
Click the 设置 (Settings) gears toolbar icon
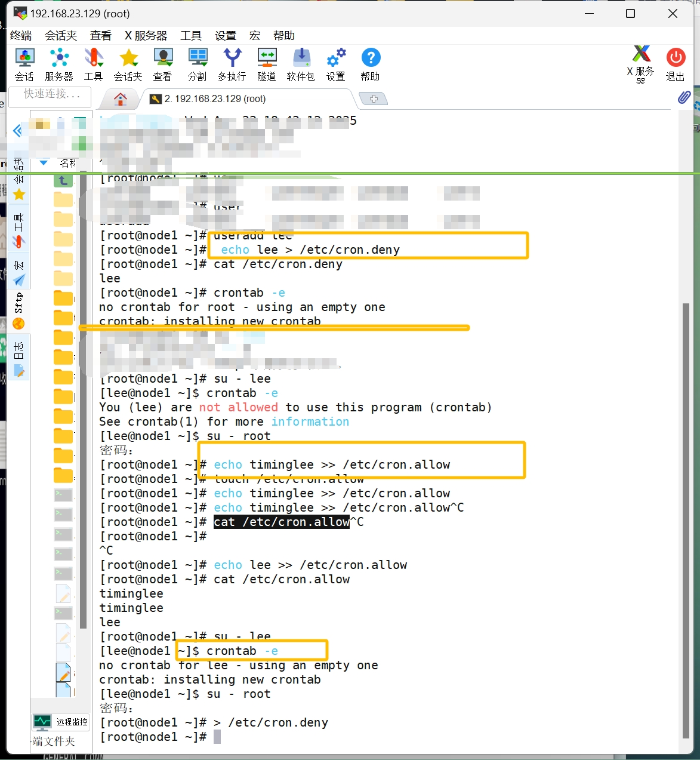point(336,64)
